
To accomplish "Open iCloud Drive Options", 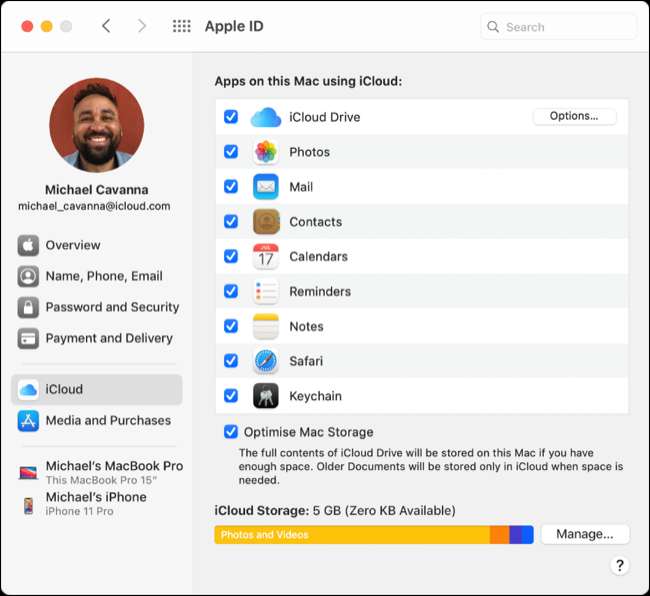I will pos(574,116).
